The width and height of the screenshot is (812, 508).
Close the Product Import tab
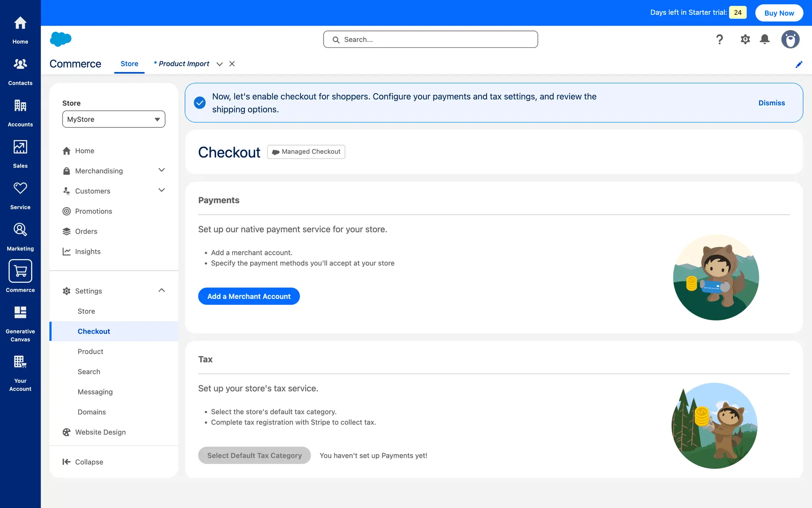[232, 64]
